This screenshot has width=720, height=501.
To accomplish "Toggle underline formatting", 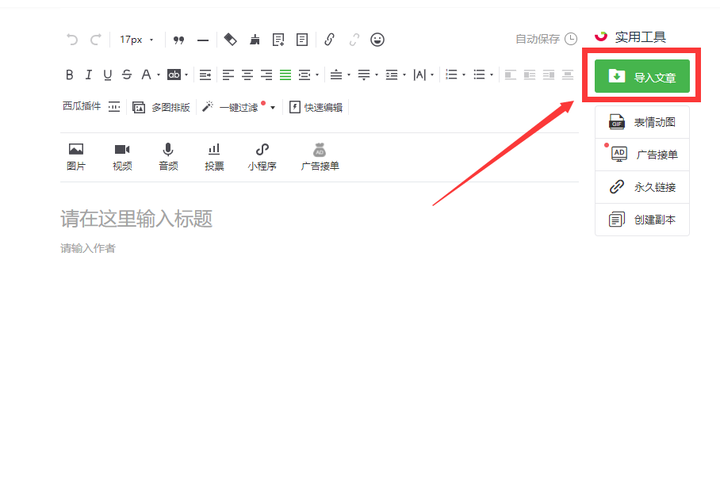I will (107, 74).
